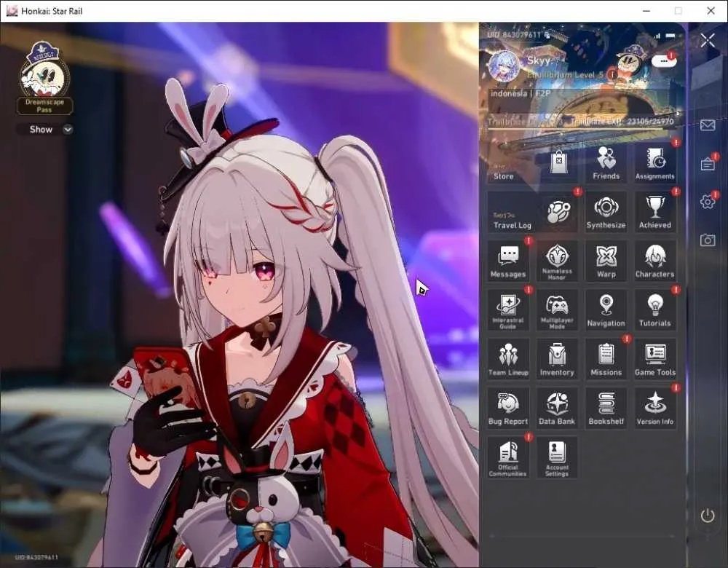This screenshot has width=728, height=568.
Task: Open the clipboard list icon in side strip
Action: point(708,163)
